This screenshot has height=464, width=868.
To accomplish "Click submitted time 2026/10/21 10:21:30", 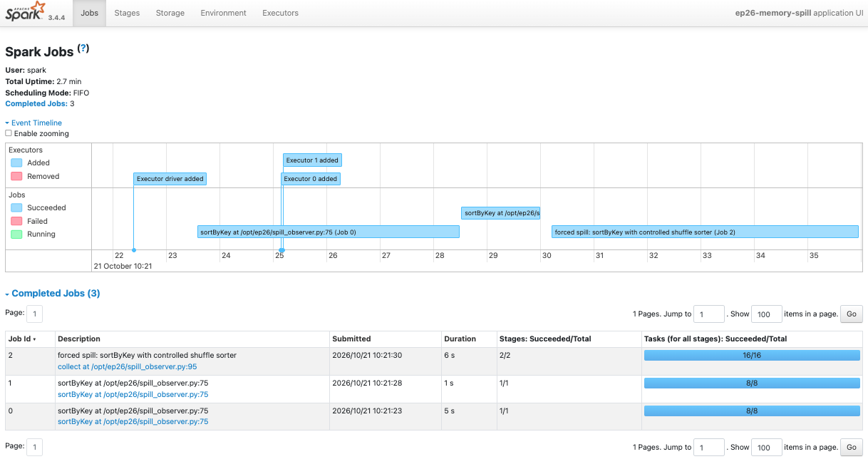I will click(367, 355).
